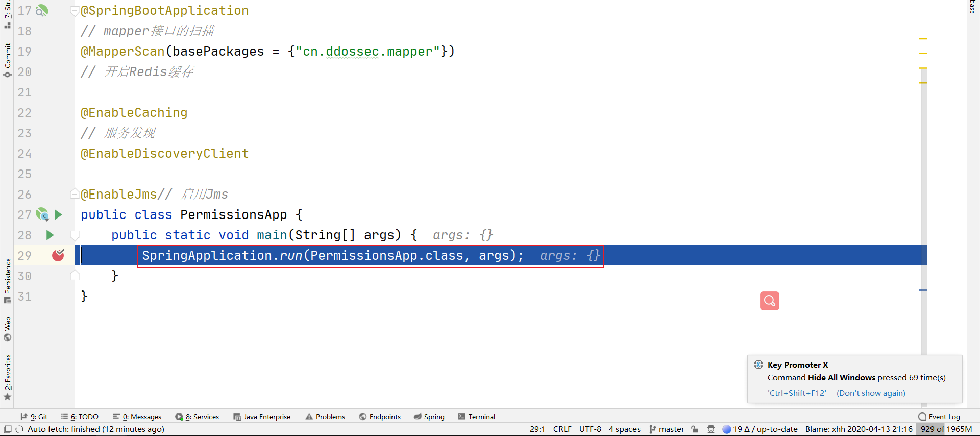980x436 pixels.
Task: Click the green run arrow beside main method
Action: tap(50, 235)
